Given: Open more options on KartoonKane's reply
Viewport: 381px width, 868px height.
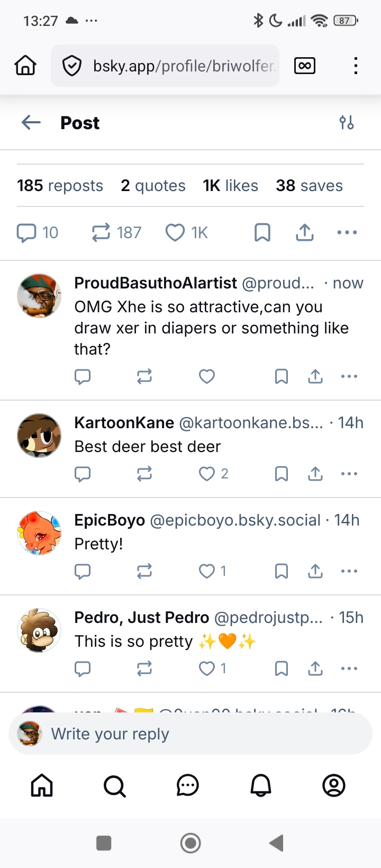Looking at the screenshot, I should [349, 474].
